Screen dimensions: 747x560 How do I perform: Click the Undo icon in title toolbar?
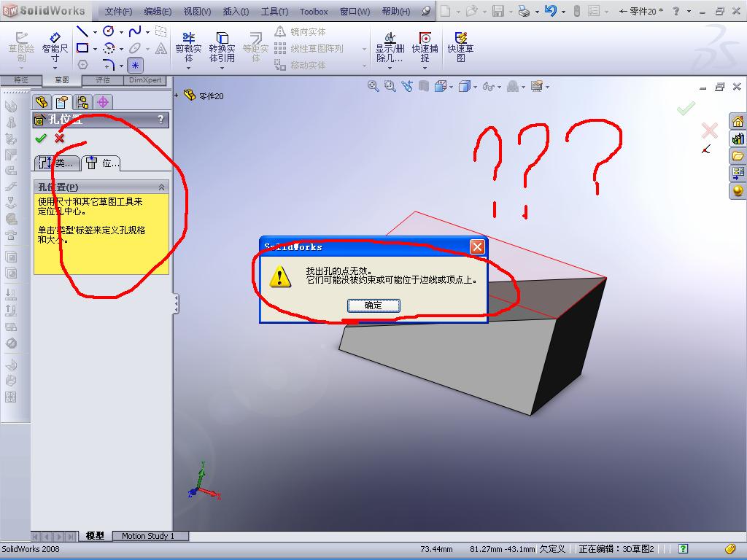[x=550, y=10]
